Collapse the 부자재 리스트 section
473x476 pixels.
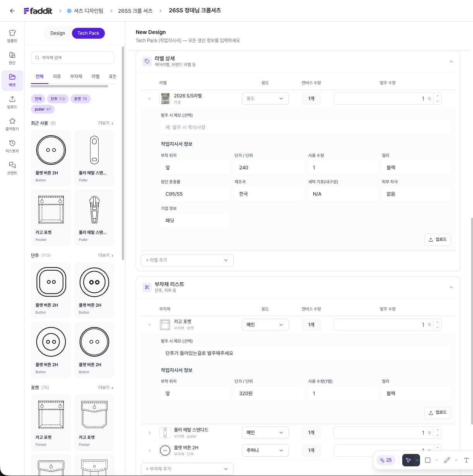(x=451, y=287)
